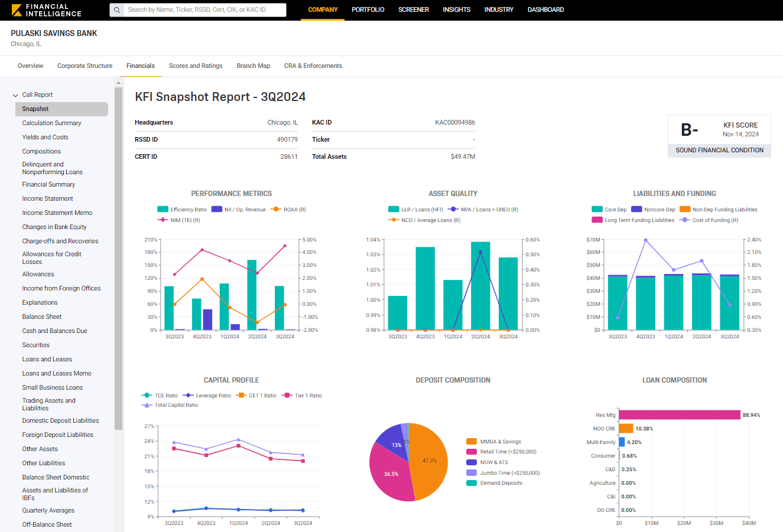Switch to the Scores and Ratings tab
Image resolution: width=783 pixels, height=532 pixels.
(x=196, y=66)
